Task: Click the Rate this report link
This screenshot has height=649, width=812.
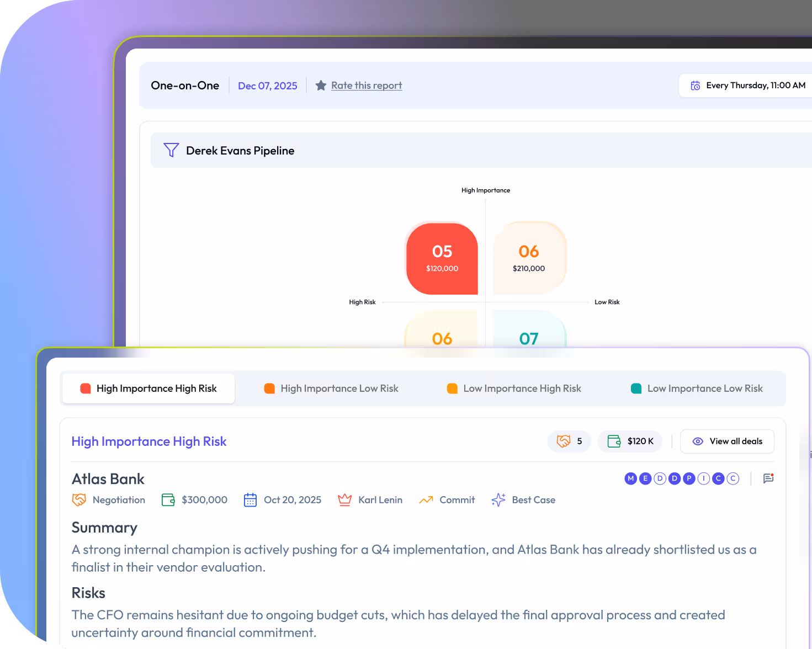Action: tap(366, 85)
